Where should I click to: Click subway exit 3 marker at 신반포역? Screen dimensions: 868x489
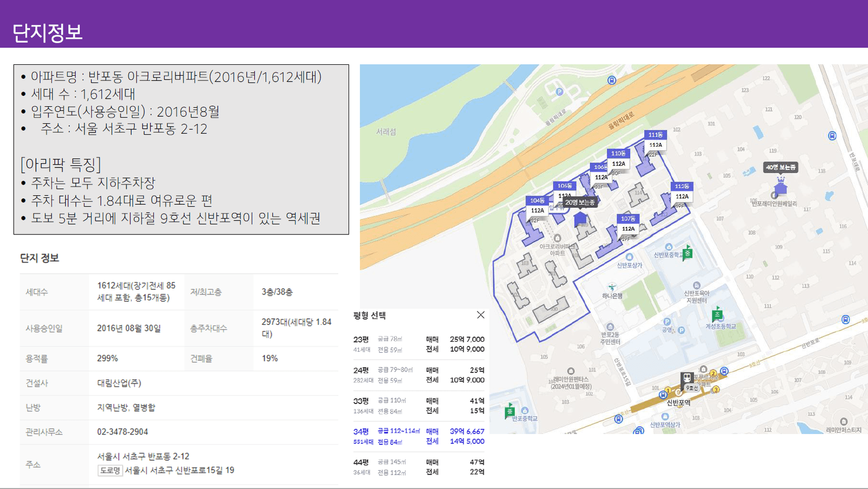click(x=716, y=389)
